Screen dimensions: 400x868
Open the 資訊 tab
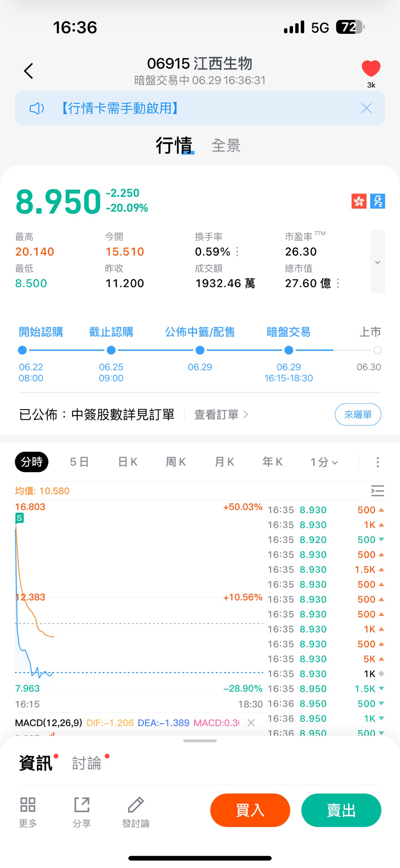pos(36,763)
